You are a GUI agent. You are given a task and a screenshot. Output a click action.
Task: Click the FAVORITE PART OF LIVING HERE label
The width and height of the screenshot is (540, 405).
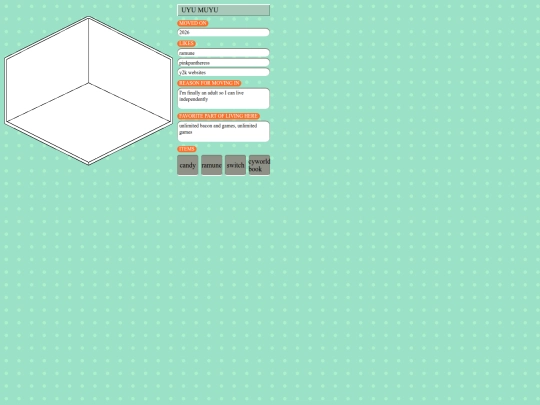218,116
